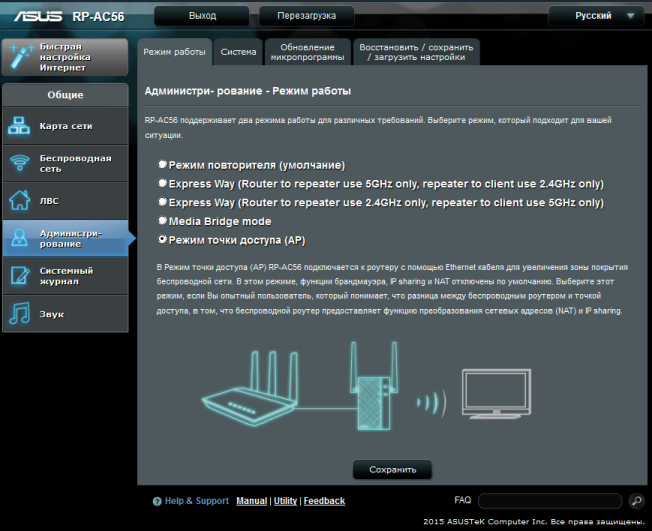Open the Feedback link
Screen dimensions: 652x531
point(324,501)
